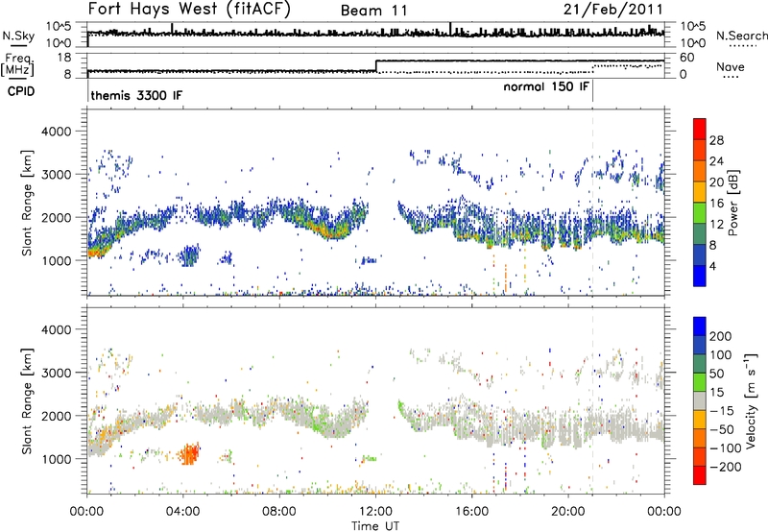Screen dimensions: 768x532
Task: Click the power colorbar value '28'
Action: pyautogui.click(x=716, y=140)
